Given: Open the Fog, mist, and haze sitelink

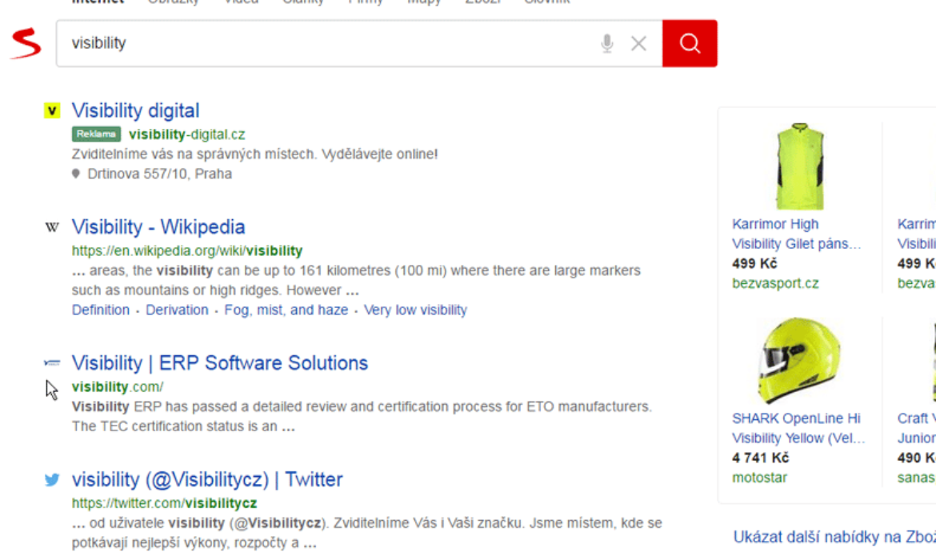Looking at the screenshot, I should pos(286,310).
